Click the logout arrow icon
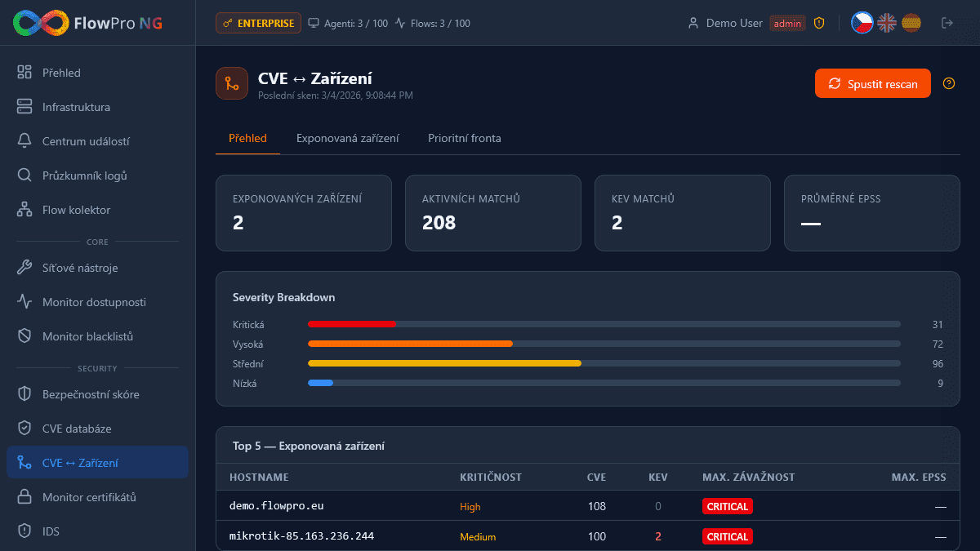980x551 pixels. [x=947, y=23]
